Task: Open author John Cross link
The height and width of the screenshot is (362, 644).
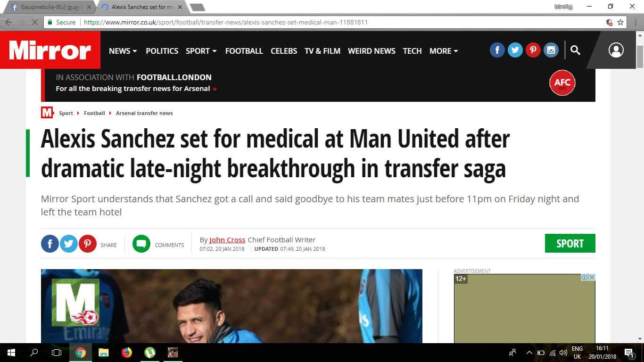Action: tap(227, 239)
